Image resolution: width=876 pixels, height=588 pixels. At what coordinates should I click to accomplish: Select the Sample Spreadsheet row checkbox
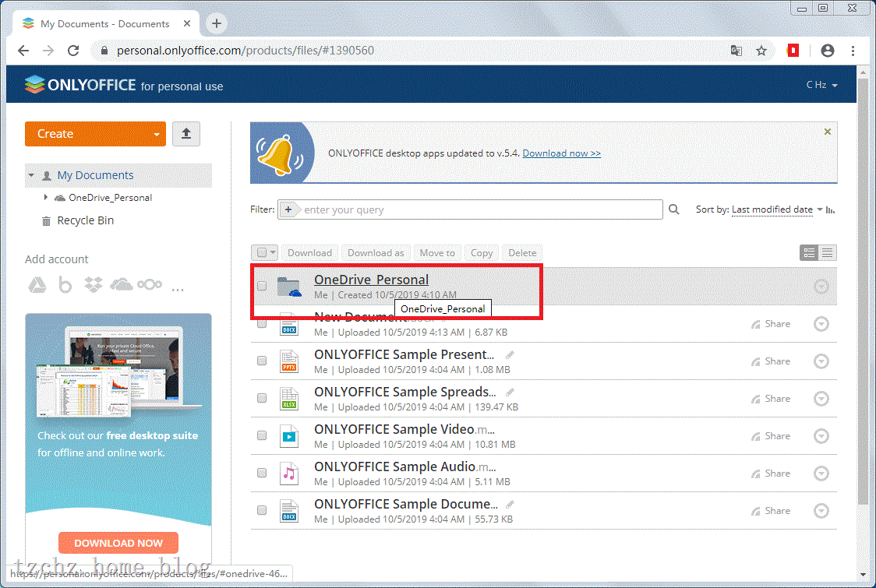(x=261, y=398)
